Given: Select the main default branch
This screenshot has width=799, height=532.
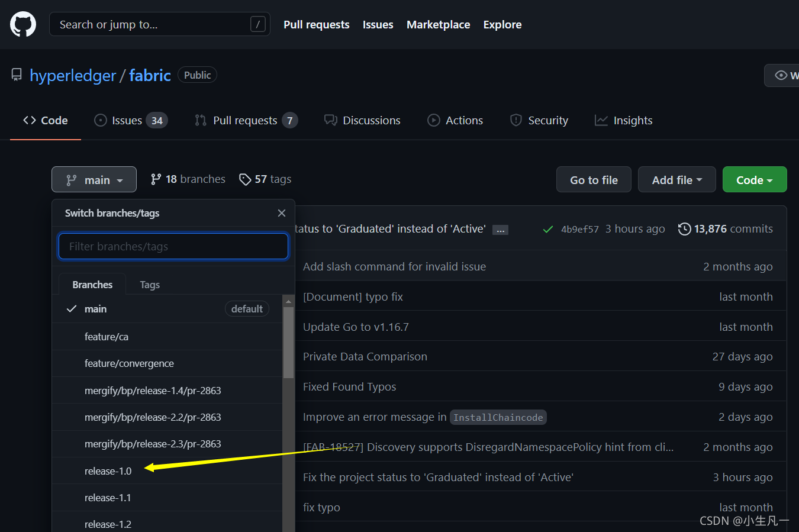Looking at the screenshot, I should 167,309.
